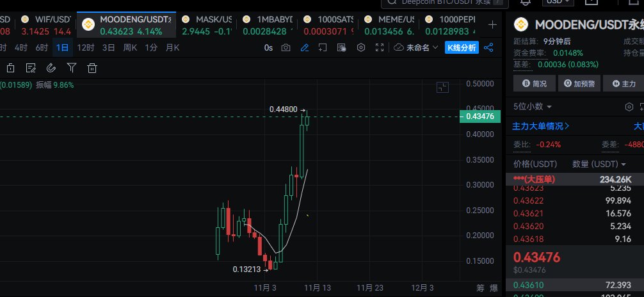Click the 资金费率 label
The width and height of the screenshot is (644, 297).
click(529, 53)
